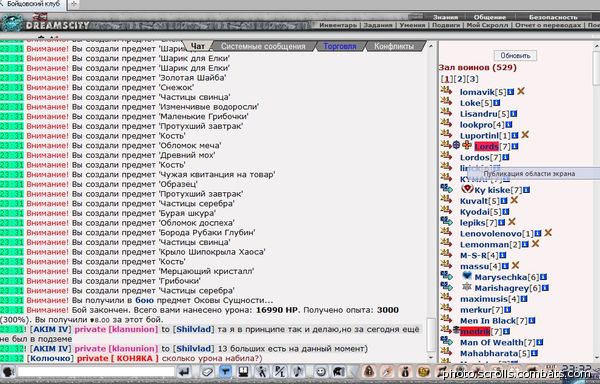Open the Торговля tab

coord(340,46)
